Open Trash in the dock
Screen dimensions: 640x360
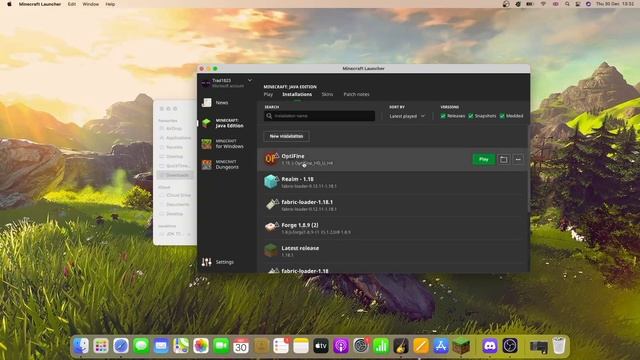coord(559,346)
